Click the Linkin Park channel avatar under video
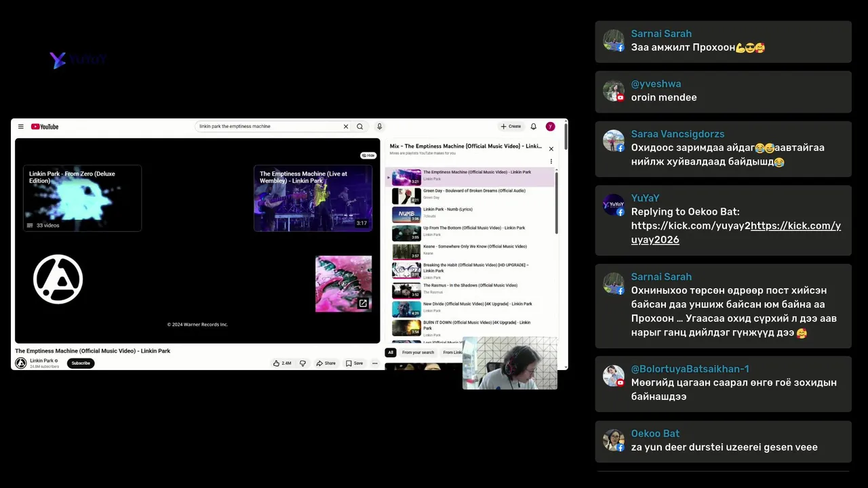This screenshot has height=488, width=868. [21, 363]
